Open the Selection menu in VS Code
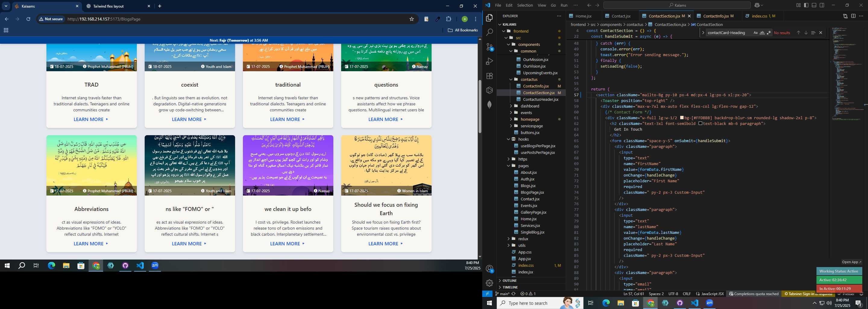 pos(525,5)
